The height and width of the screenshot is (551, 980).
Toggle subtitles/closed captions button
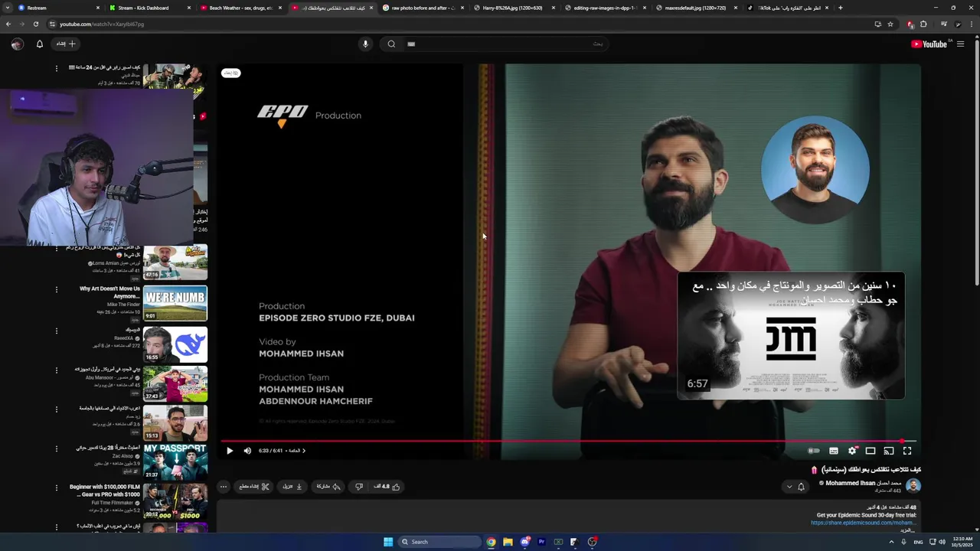(834, 451)
